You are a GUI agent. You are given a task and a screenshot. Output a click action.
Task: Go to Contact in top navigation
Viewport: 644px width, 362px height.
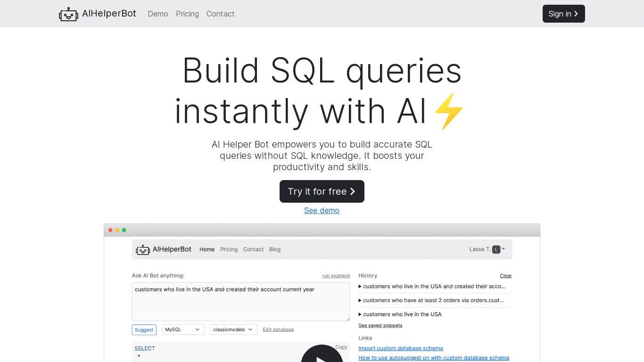point(220,14)
